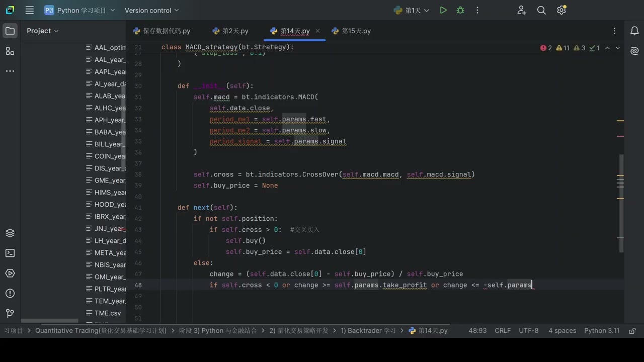Open Notifications bell icon
Screen dimensions: 644x362
point(634,31)
